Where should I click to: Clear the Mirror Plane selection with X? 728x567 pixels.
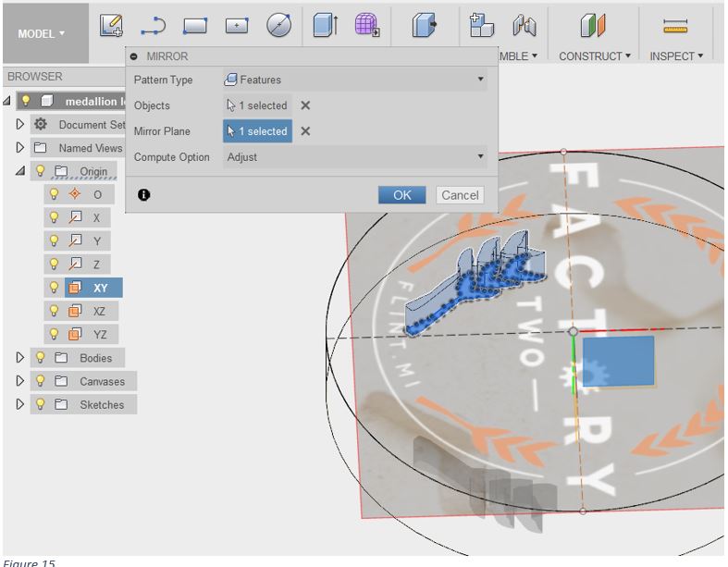[305, 131]
